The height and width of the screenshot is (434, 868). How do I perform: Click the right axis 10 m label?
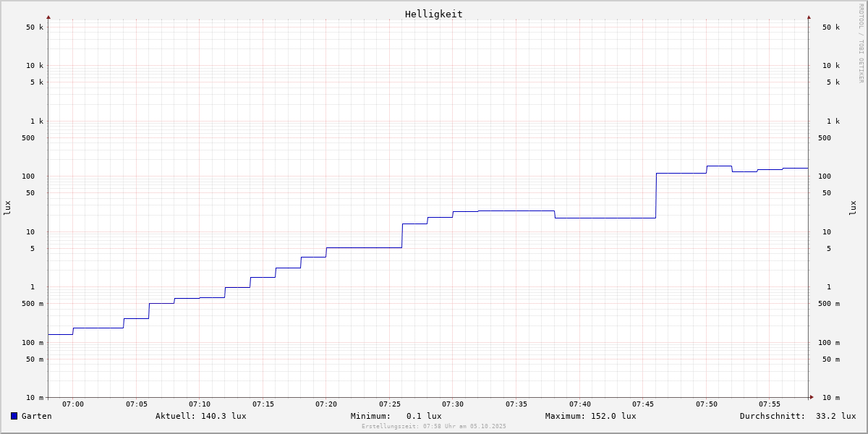click(831, 398)
